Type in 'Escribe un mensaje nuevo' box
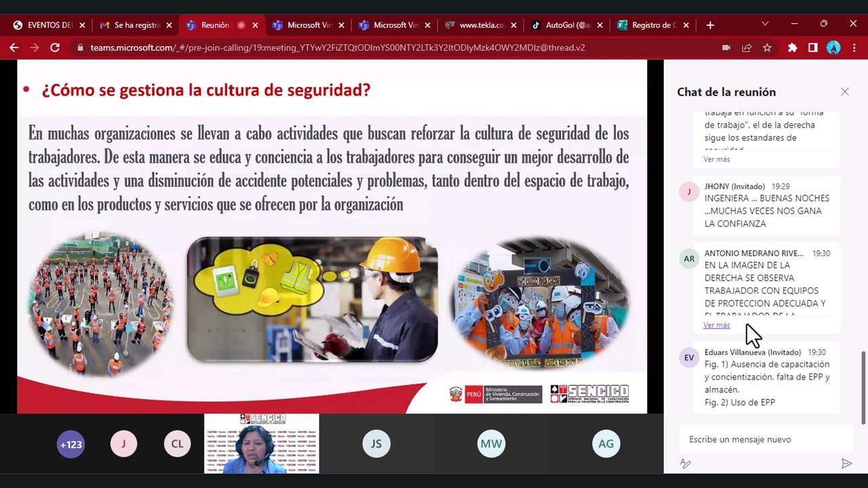 [x=766, y=439]
